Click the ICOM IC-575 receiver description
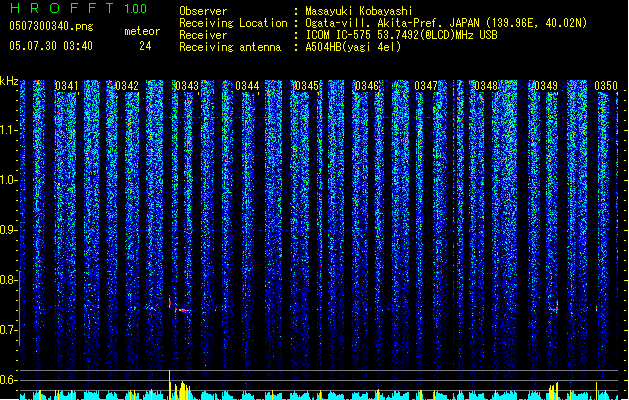 (x=401, y=35)
